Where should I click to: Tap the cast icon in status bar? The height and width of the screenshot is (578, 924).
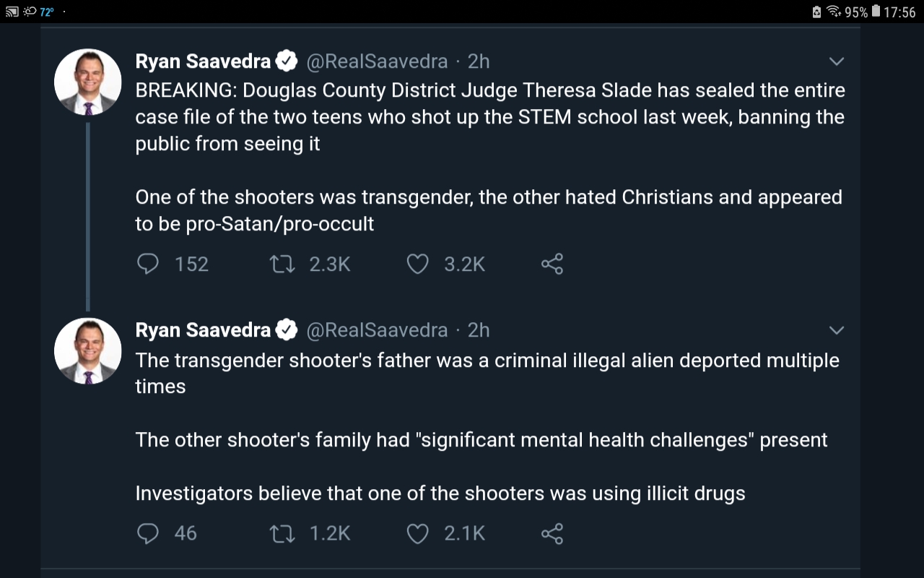(x=11, y=12)
